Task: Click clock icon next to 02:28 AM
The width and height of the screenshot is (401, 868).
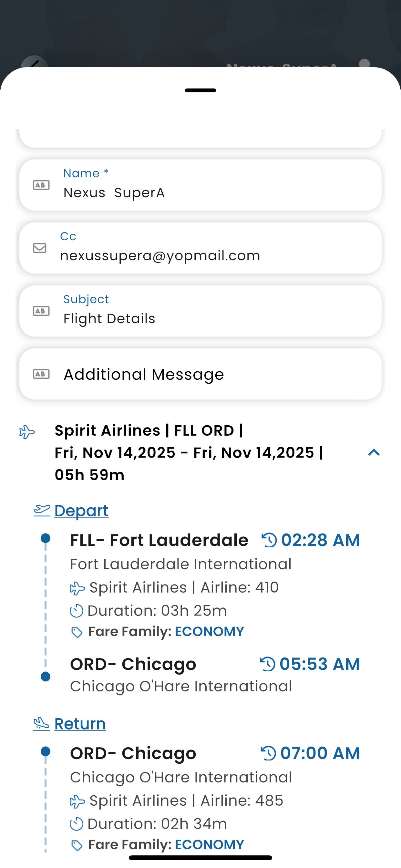Action: tap(269, 540)
